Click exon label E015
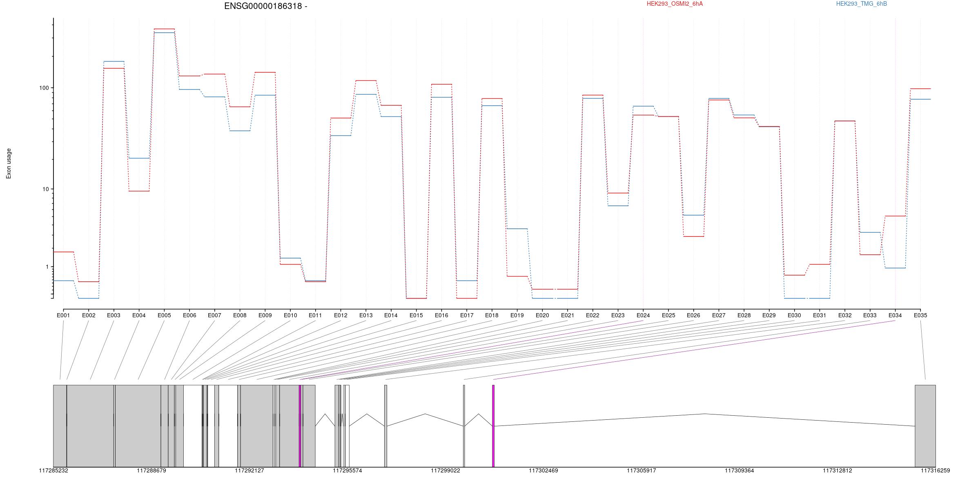Screen dimensions: 980x490 tap(416, 315)
